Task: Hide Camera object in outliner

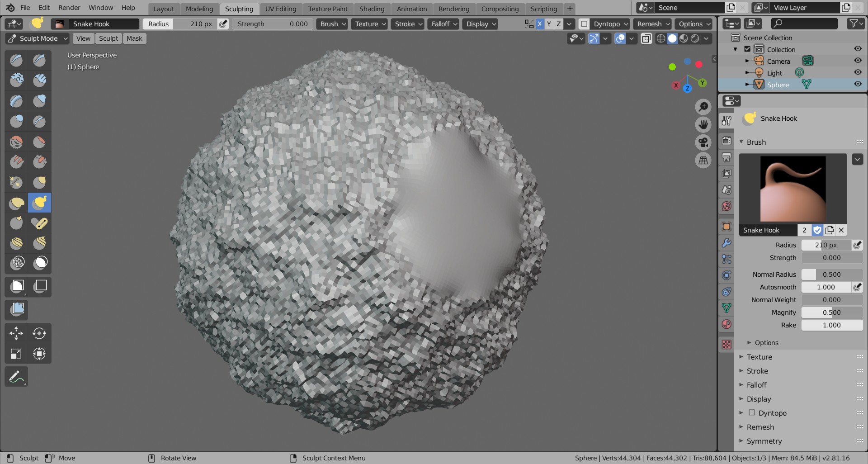Action: click(858, 61)
